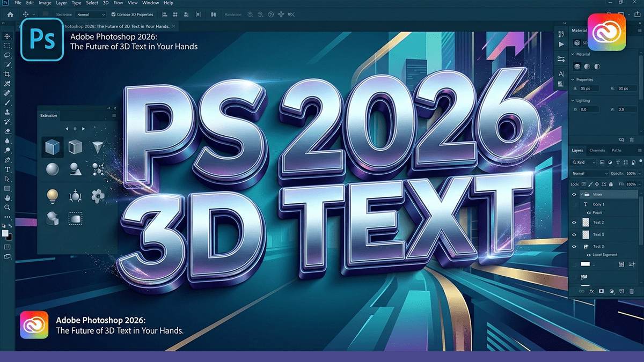This screenshot has width=644, height=362.
Task: Show the Cony 1 layer with its visibility box
Action: click(x=574, y=204)
